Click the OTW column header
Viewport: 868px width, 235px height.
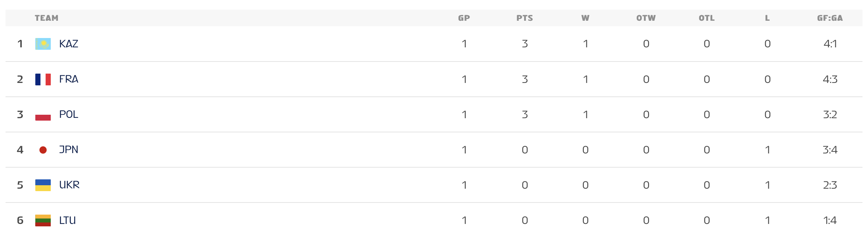[646, 18]
